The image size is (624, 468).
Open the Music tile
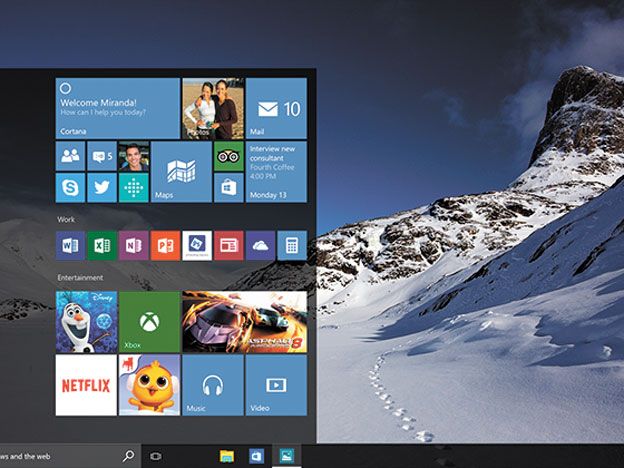tap(213, 385)
